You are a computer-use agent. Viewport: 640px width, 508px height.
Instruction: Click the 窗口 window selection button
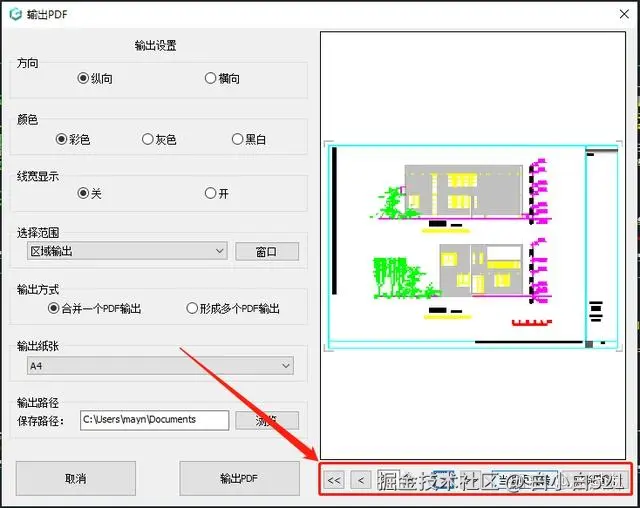click(x=267, y=252)
